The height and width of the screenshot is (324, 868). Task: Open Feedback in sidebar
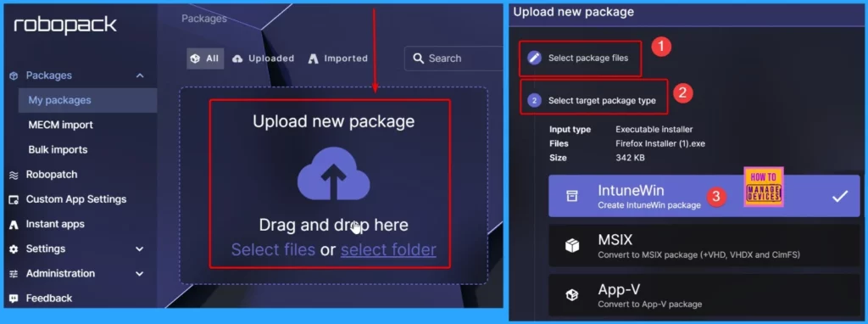49,299
